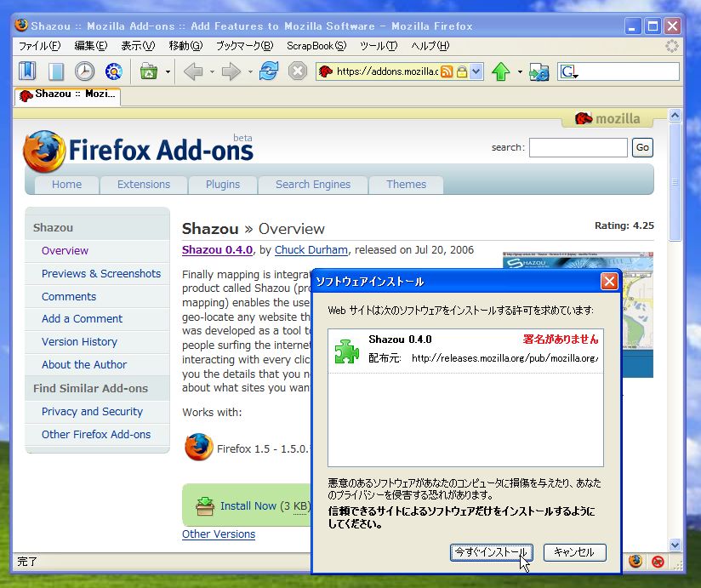The image size is (701, 588).
Task: Click the blue gear toolbar icon
Action: point(113,71)
